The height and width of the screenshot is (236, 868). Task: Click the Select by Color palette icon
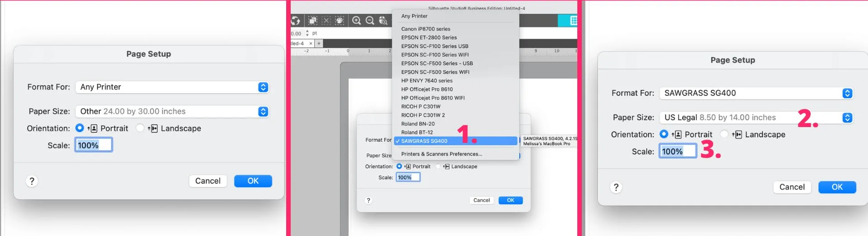[x=340, y=20]
